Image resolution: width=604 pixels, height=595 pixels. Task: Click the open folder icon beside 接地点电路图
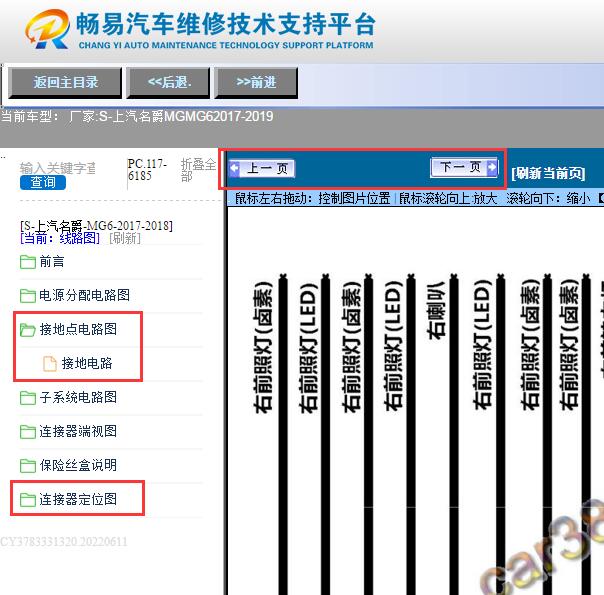click(28, 330)
